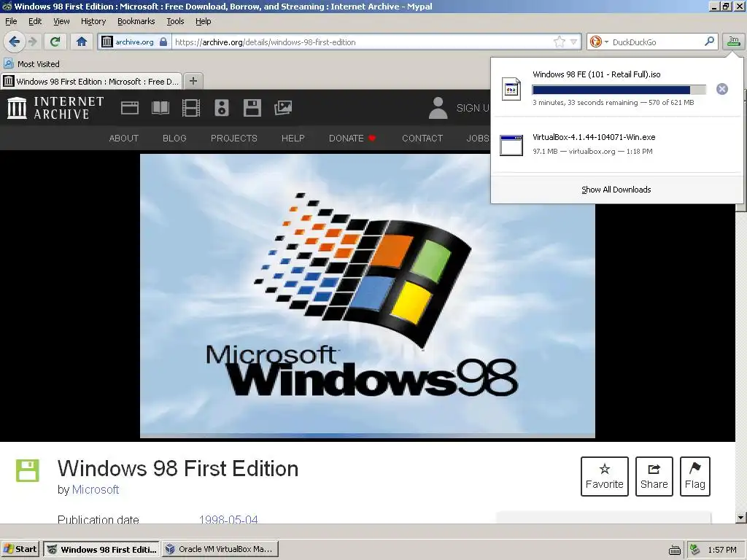Click the Windows 98 FE ISO file icon
Screen dimensions: 747x560
click(511, 89)
